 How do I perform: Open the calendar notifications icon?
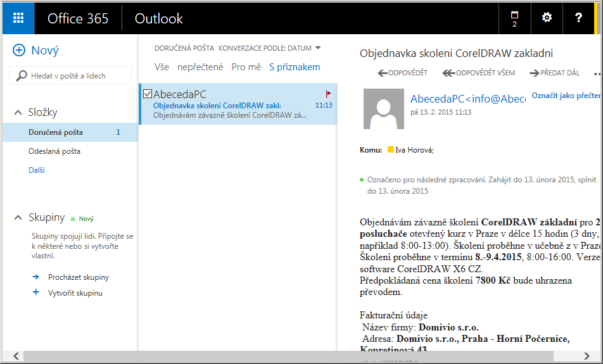[x=514, y=18]
